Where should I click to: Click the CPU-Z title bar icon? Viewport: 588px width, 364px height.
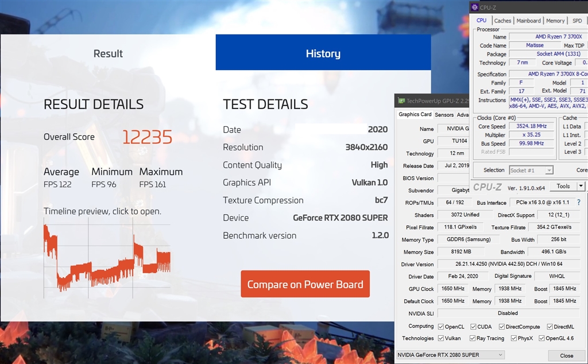click(474, 7)
